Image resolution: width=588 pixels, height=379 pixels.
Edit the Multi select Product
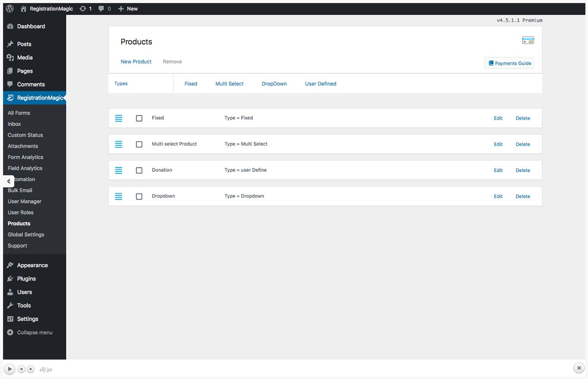click(498, 144)
